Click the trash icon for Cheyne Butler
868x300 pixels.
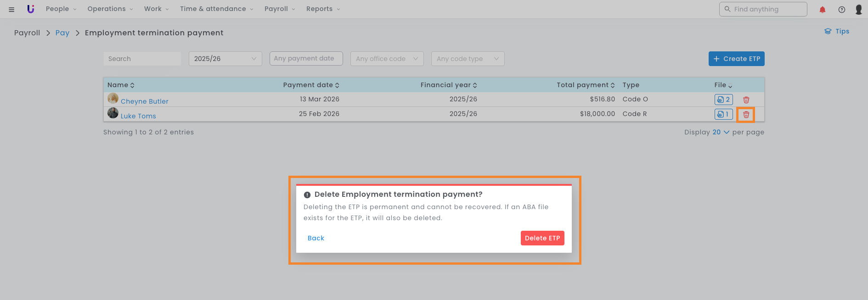pyautogui.click(x=746, y=100)
